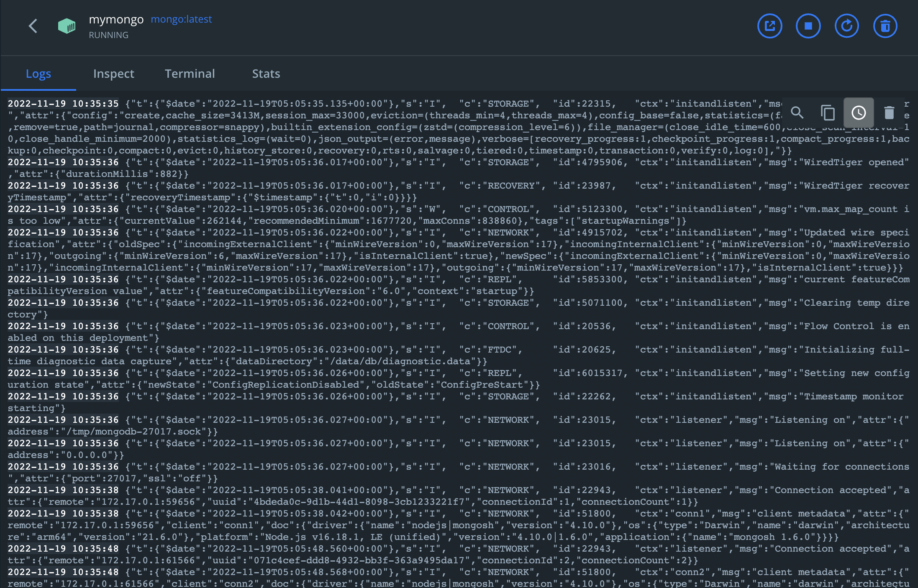918x588 pixels.
Task: Open the mongo:latest image link
Action: (181, 19)
